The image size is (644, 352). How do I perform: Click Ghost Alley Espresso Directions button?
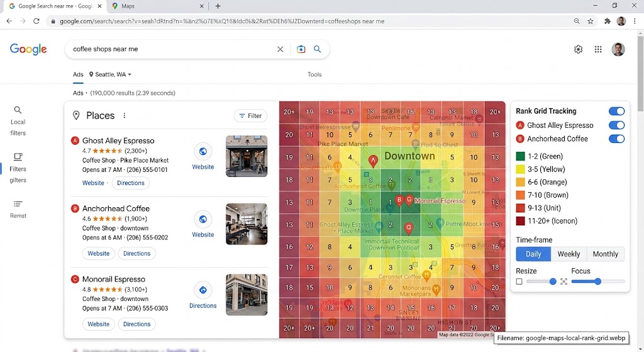[x=131, y=183]
